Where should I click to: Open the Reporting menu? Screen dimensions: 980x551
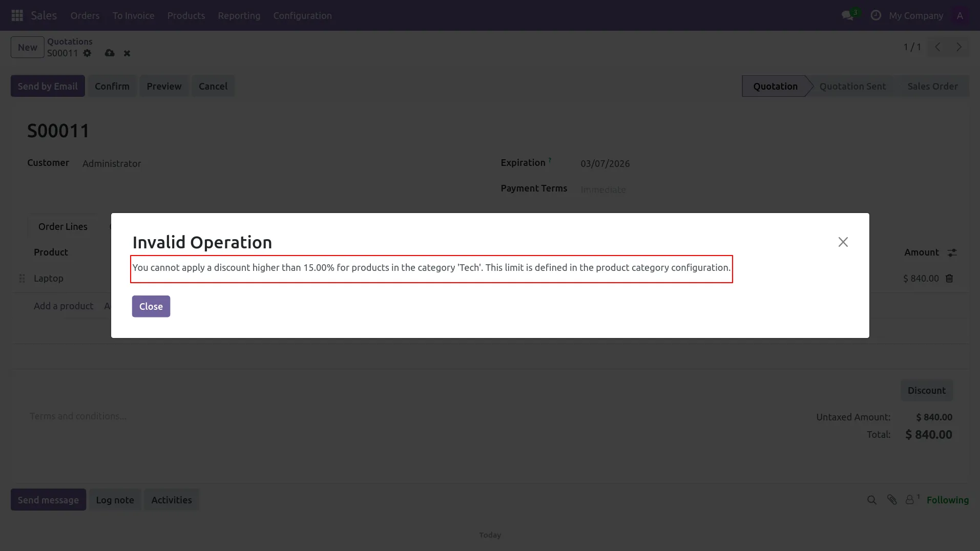click(x=239, y=15)
